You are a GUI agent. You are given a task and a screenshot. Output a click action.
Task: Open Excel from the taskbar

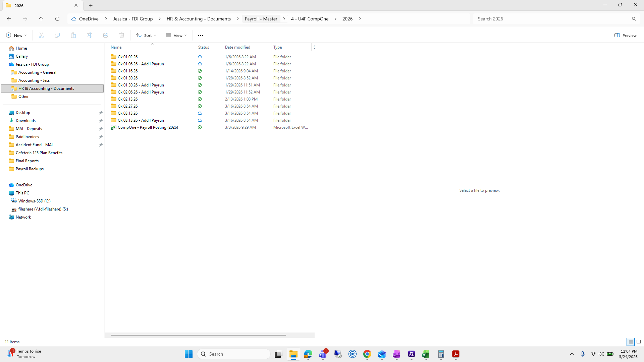coord(426,354)
